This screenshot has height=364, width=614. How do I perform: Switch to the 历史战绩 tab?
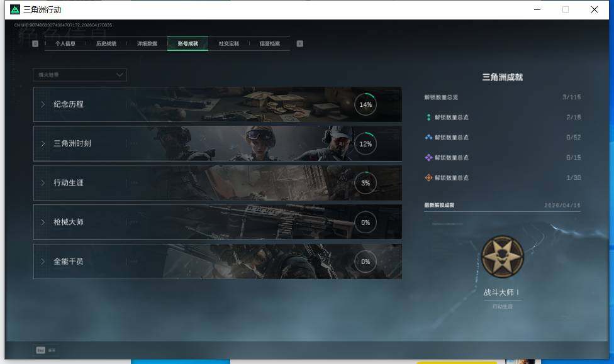pyautogui.click(x=106, y=43)
